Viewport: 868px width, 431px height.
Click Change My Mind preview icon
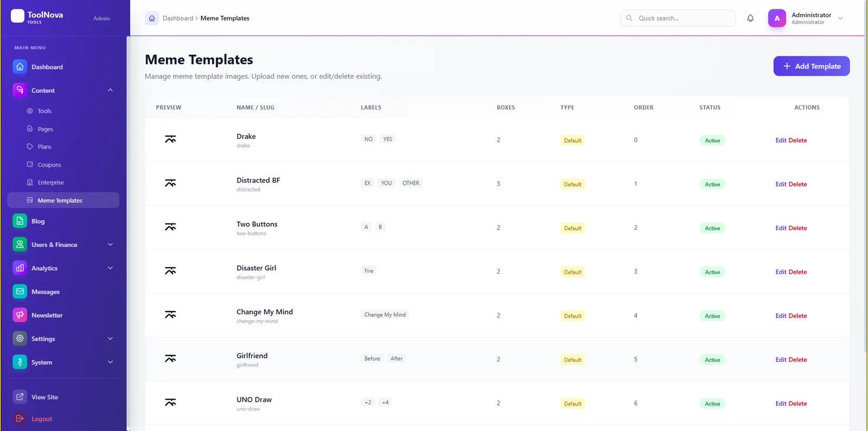click(x=170, y=315)
